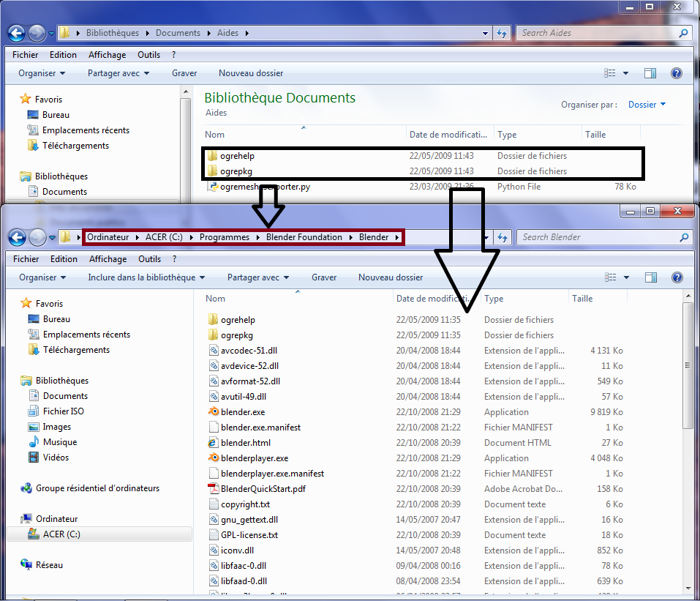Screen dimensions: 700x601
Task: Click Programmes in Blender address bar
Action: coord(225,237)
